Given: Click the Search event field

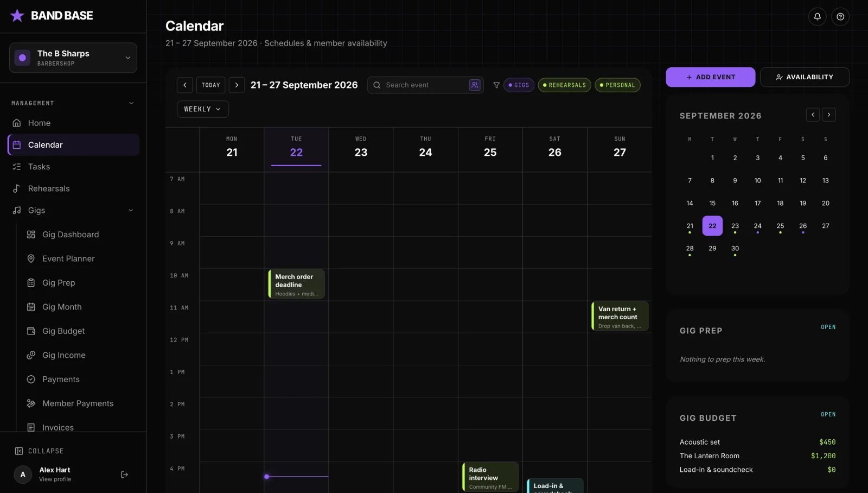Looking at the screenshot, I should (x=425, y=85).
